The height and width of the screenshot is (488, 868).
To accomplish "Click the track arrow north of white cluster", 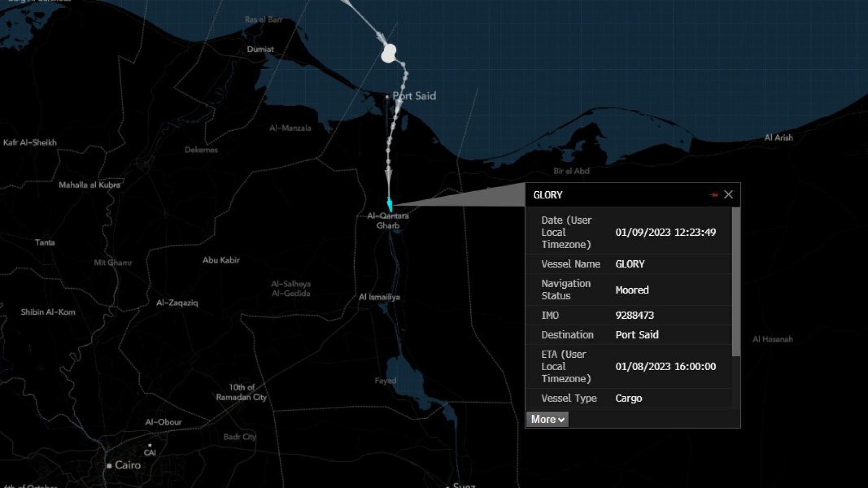I will (x=381, y=37).
